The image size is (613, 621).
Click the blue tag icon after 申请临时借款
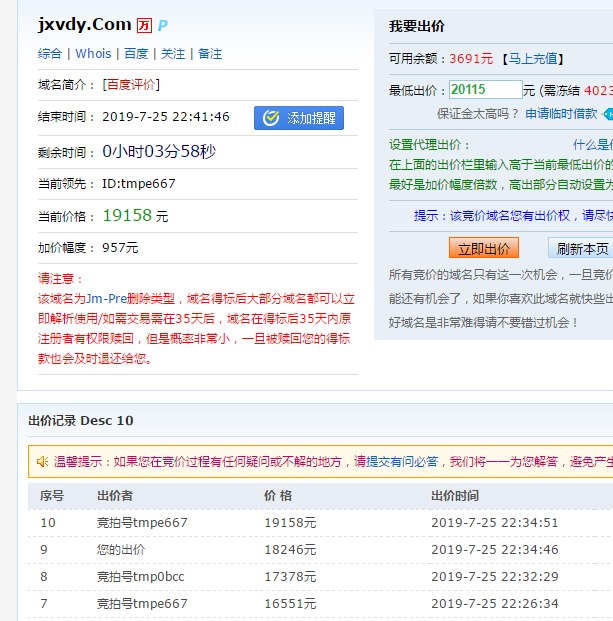(608, 114)
